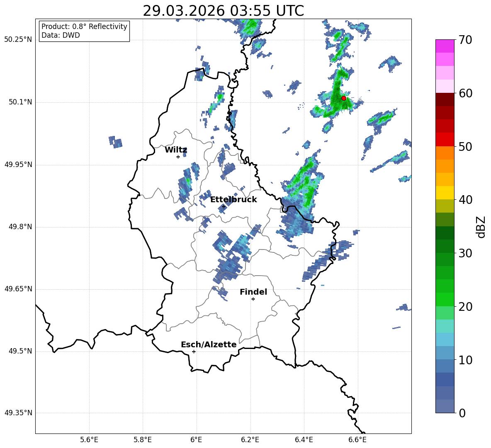Click the 49.35°N latitude label
The width and height of the screenshot is (491, 448).
pyautogui.click(x=18, y=413)
